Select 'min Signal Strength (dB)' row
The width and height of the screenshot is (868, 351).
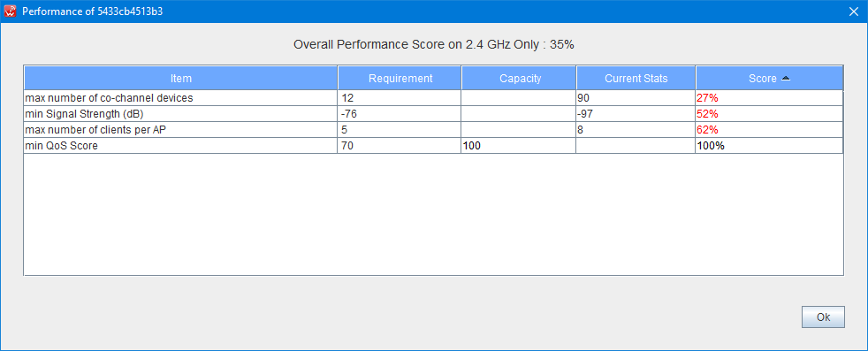[433, 114]
